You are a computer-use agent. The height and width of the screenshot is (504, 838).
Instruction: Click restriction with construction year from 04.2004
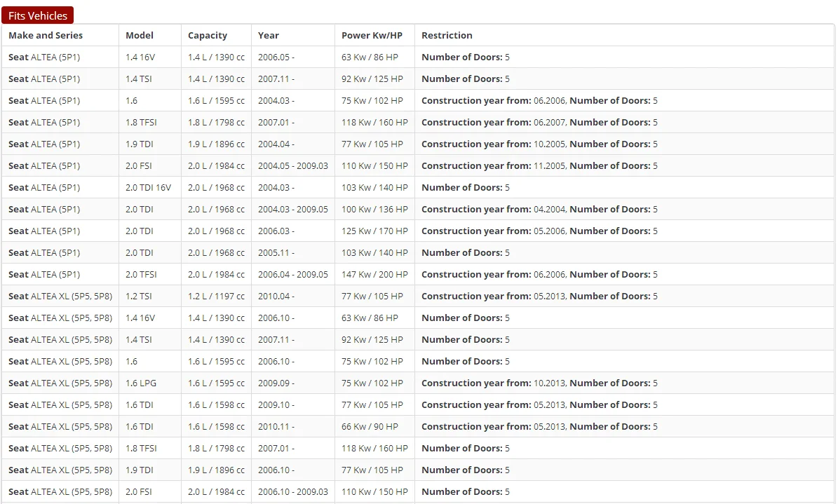(x=539, y=210)
